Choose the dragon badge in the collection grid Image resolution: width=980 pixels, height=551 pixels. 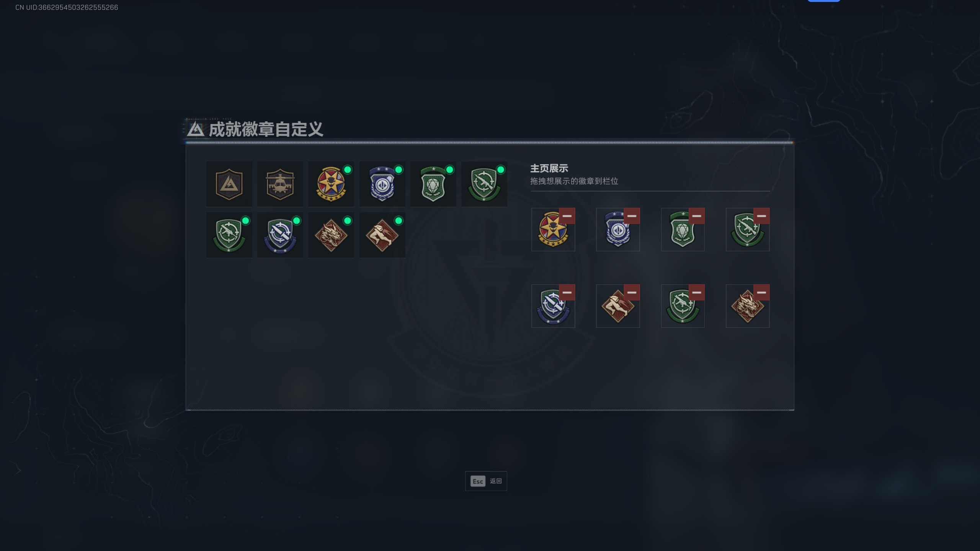(331, 235)
